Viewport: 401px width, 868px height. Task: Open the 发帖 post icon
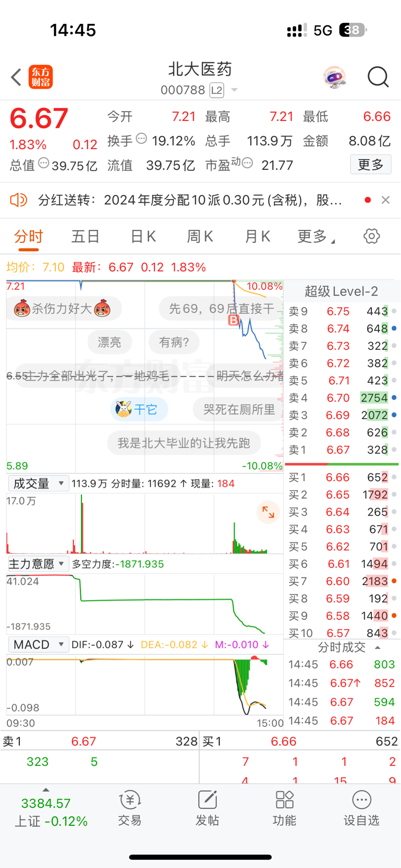(207, 808)
